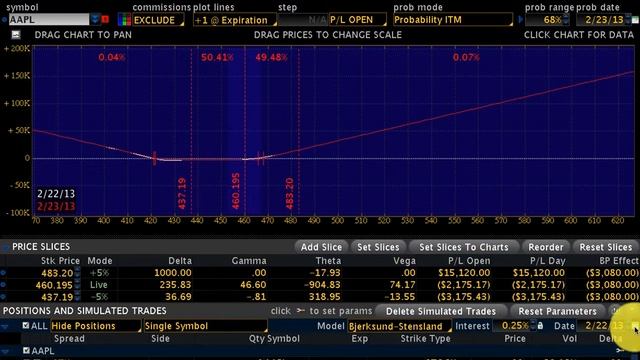This screenshot has width=640, height=360.
Task: Click the prob range 68% field
Action: (547, 20)
